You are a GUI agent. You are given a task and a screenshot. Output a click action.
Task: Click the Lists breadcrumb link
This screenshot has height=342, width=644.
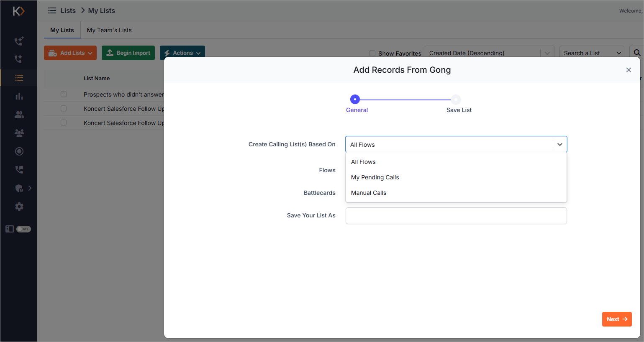[x=68, y=10]
